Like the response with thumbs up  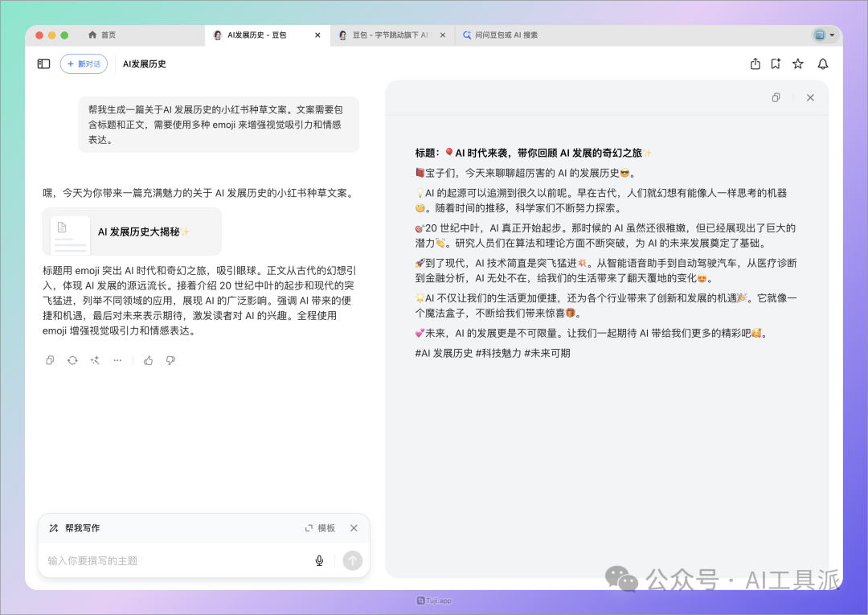coord(148,361)
